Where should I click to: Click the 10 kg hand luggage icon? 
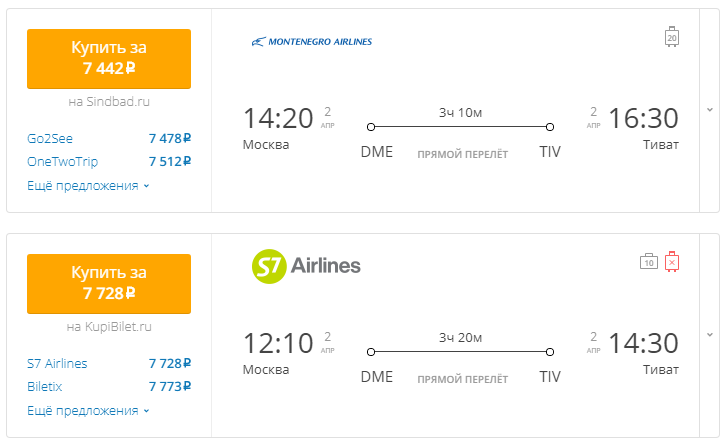(649, 262)
